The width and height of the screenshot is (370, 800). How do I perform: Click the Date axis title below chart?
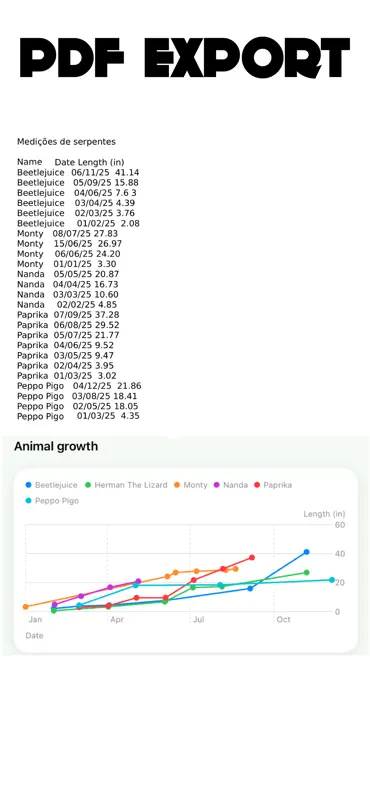tap(34, 636)
